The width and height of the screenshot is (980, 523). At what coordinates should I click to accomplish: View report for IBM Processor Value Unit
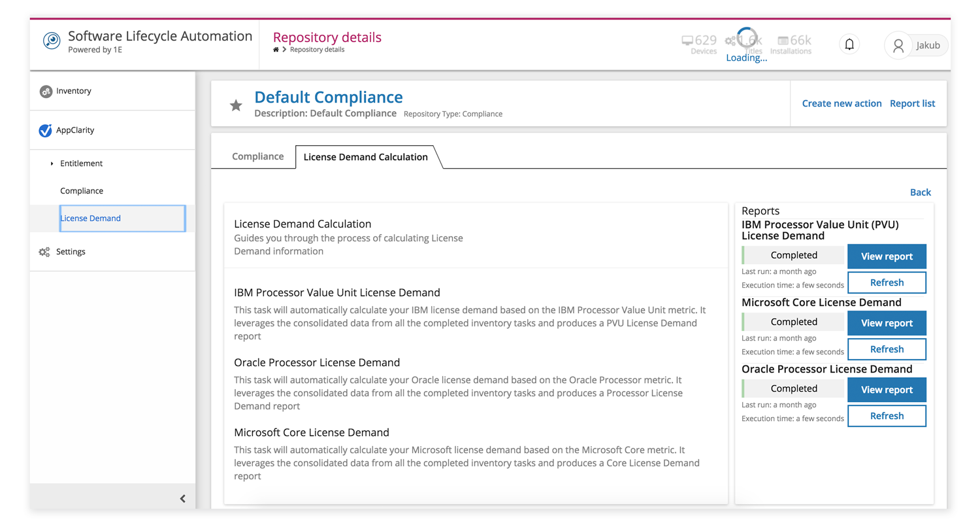click(887, 256)
